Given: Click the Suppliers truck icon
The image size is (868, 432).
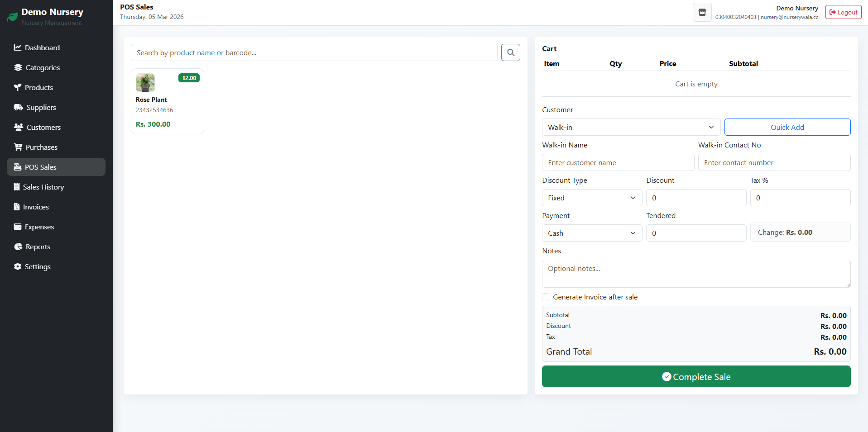Looking at the screenshot, I should tap(18, 107).
